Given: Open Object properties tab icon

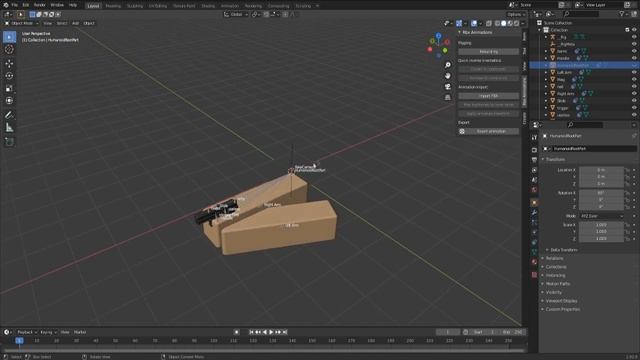Looking at the screenshot, I should 534,202.
